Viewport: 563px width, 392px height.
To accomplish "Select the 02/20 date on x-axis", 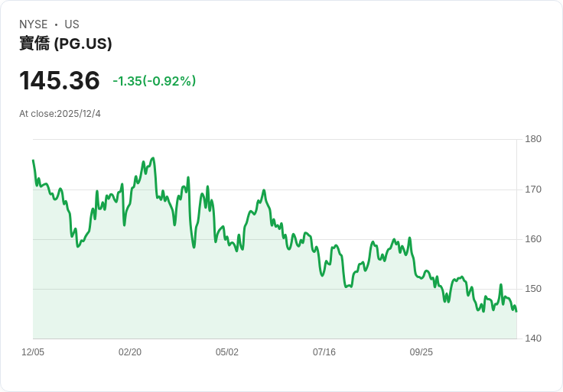I will point(130,352).
